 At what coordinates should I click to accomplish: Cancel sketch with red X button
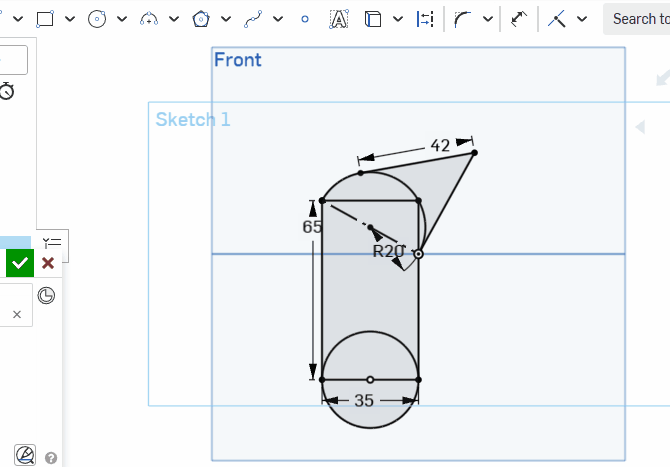(48, 263)
